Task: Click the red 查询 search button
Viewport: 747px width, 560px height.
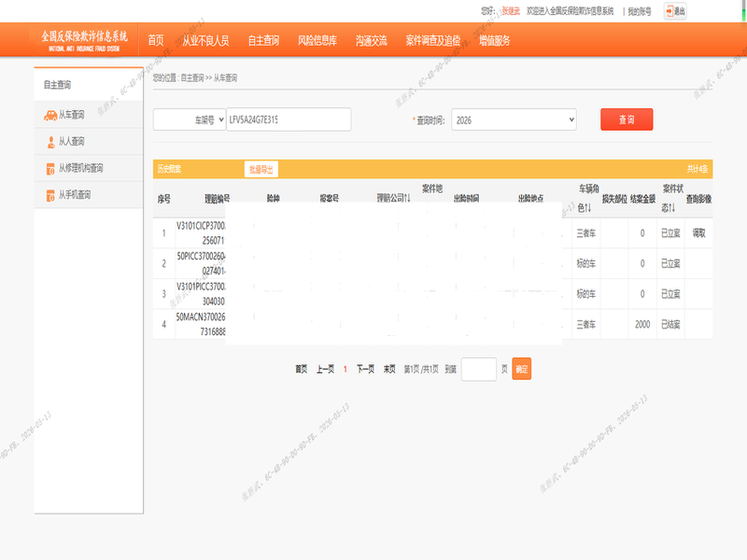Action: (627, 119)
